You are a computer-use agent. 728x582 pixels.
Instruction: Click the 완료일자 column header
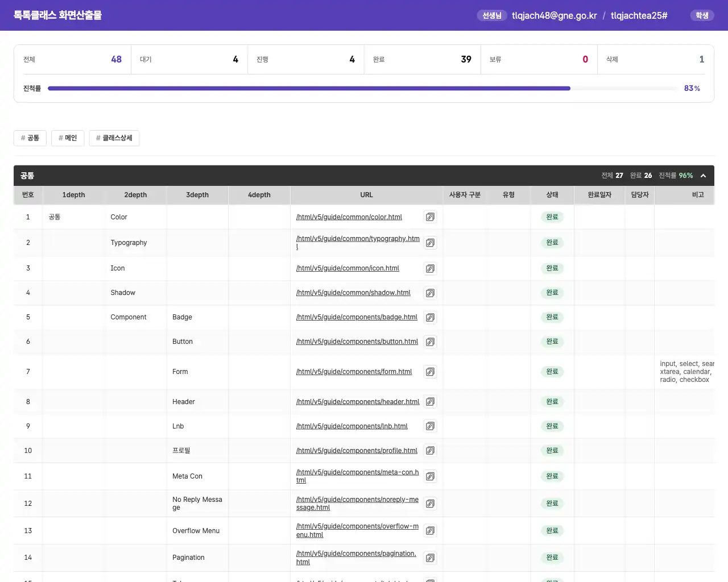pos(599,195)
